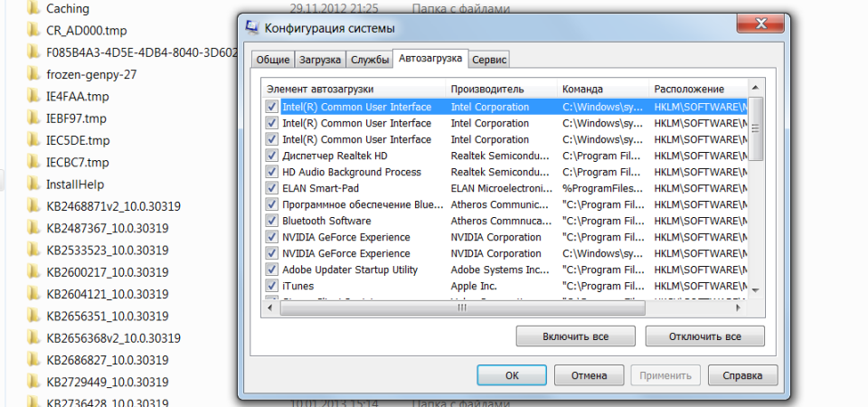Click the horizontal scroll right arrow
The image size is (868, 407).
(738, 308)
